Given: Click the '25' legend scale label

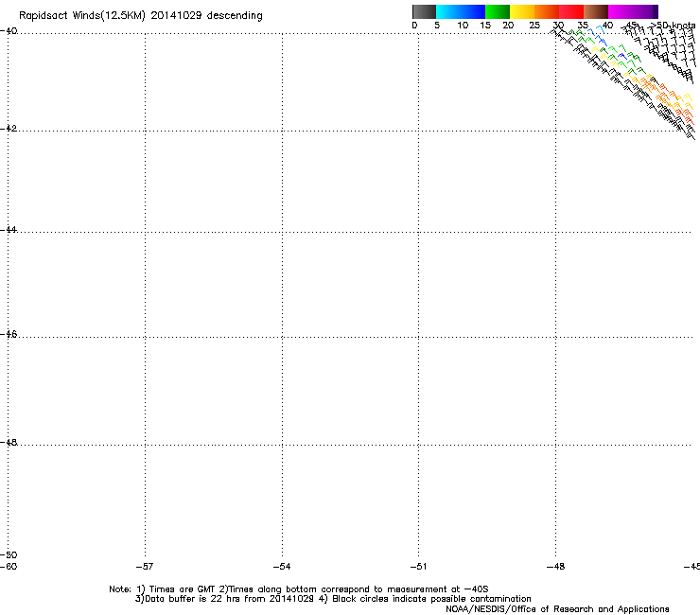Looking at the screenshot, I should pyautogui.click(x=534, y=26).
